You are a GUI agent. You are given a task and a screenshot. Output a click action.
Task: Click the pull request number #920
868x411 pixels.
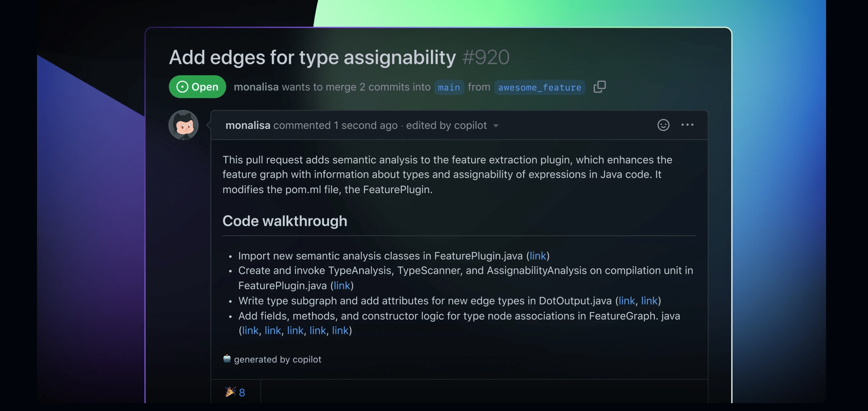tap(486, 57)
